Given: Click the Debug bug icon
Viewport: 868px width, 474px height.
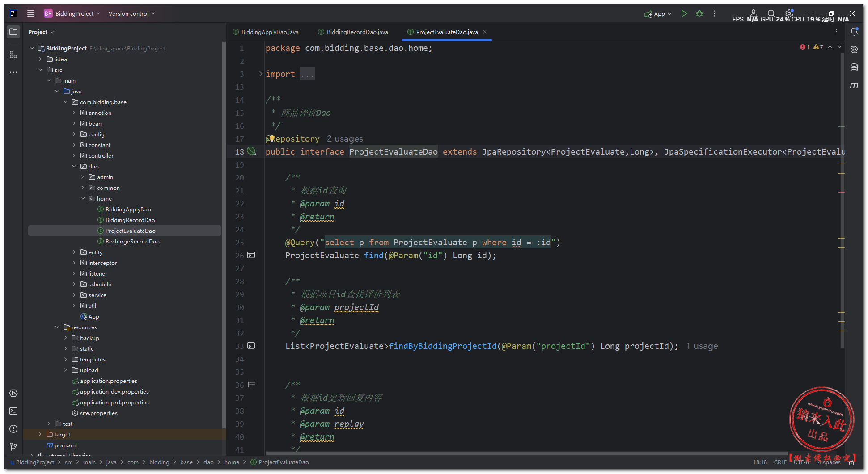Looking at the screenshot, I should [699, 14].
